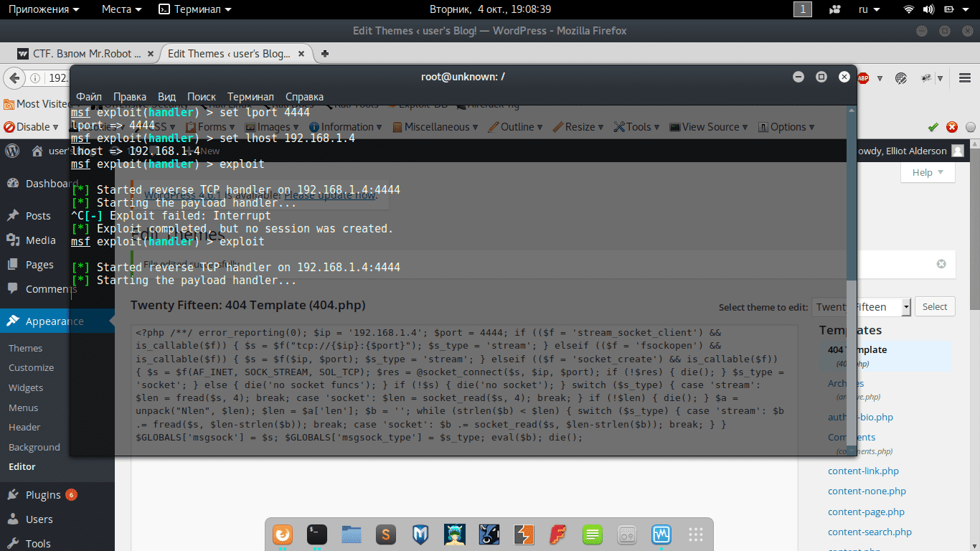Screen dimensions: 980x551
Task: Click the Wi-Fi indicator in the top bar
Action: (x=909, y=9)
